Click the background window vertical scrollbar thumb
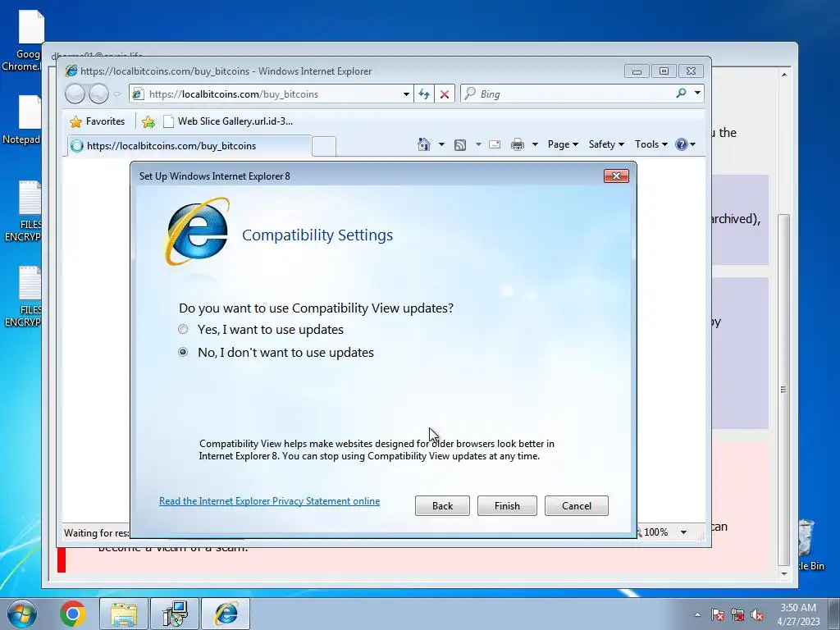 tap(783, 390)
